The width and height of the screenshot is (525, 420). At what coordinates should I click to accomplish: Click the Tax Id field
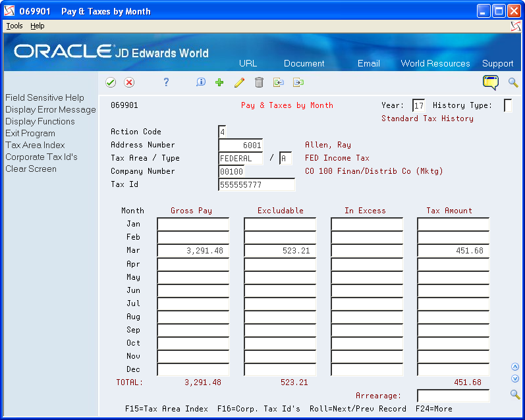coord(256,184)
